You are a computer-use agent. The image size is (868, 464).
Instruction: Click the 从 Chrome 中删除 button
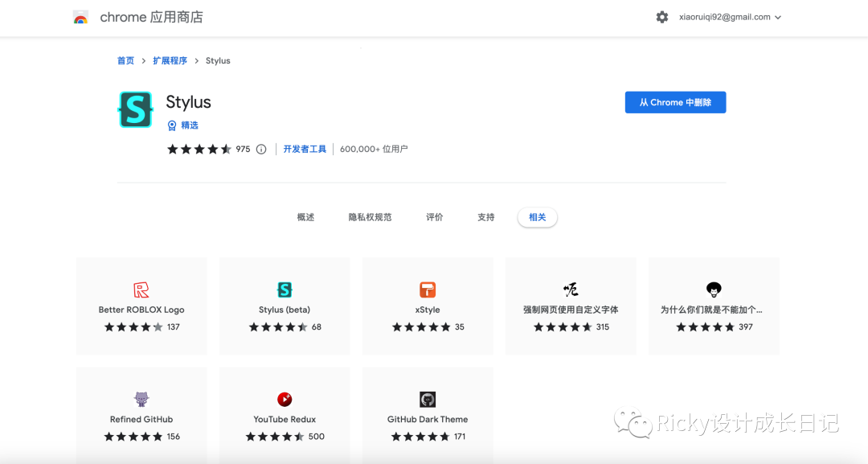pos(675,102)
